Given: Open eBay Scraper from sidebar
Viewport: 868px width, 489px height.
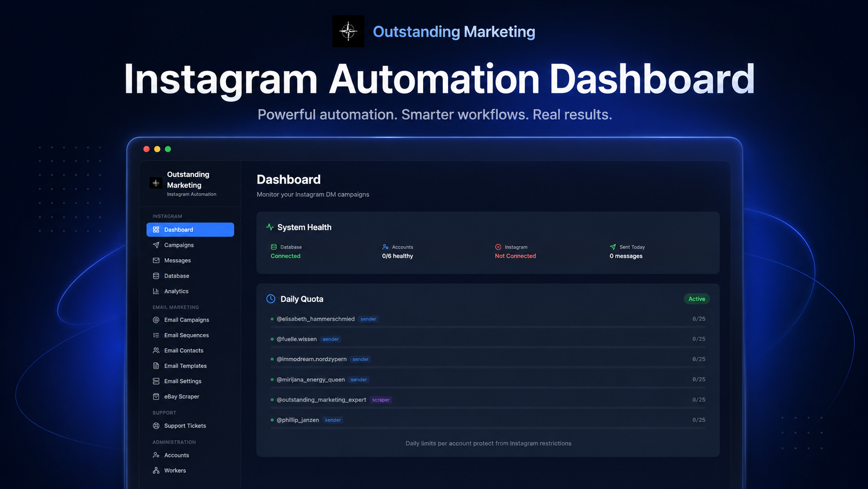Looking at the screenshot, I should coord(190,397).
